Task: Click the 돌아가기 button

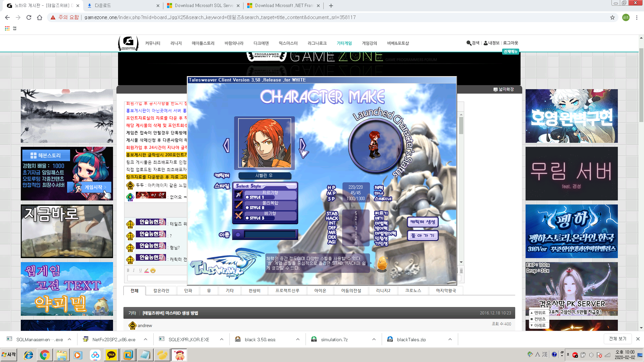Action: [423, 236]
